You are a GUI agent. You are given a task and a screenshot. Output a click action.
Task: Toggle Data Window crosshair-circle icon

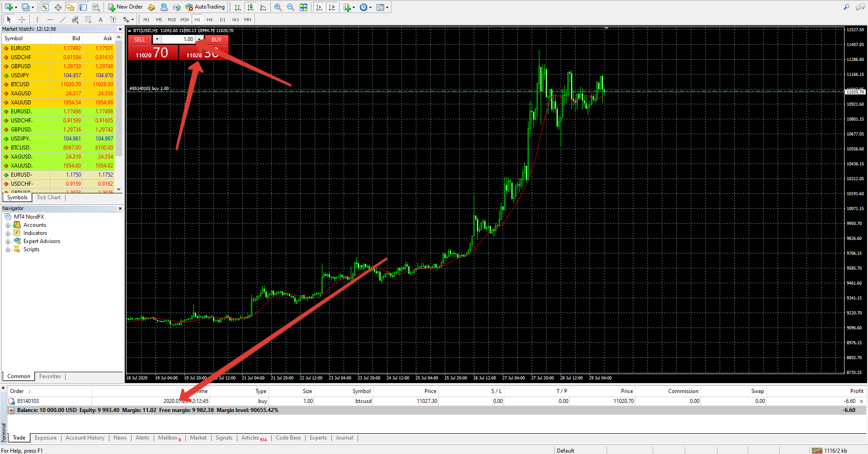click(58, 7)
